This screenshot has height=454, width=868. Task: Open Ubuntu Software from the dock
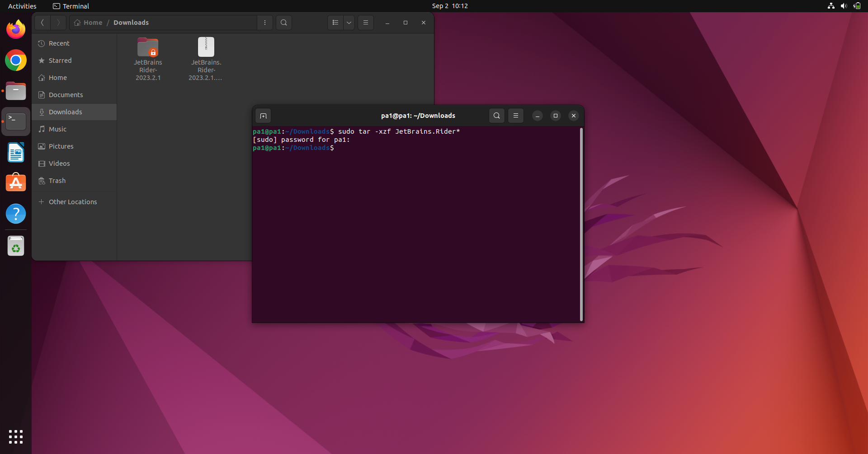tap(15, 182)
